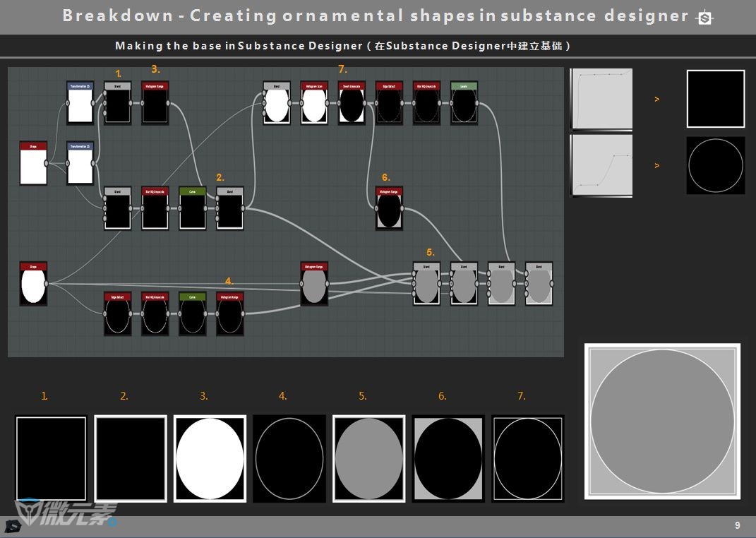
Task: Select the Blur HQ Grayscale node with black square preview
Action: (x=155, y=208)
